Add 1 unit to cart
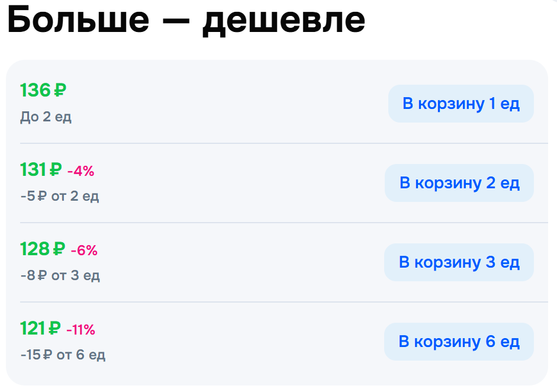This screenshot has width=557, height=392. pos(461,104)
